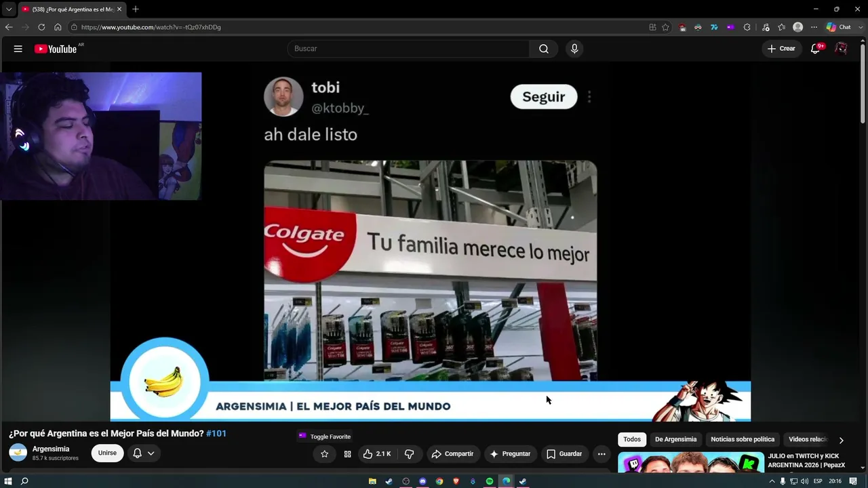Open YouTube notifications bell
Screen dimensions: 868x488
[816, 49]
